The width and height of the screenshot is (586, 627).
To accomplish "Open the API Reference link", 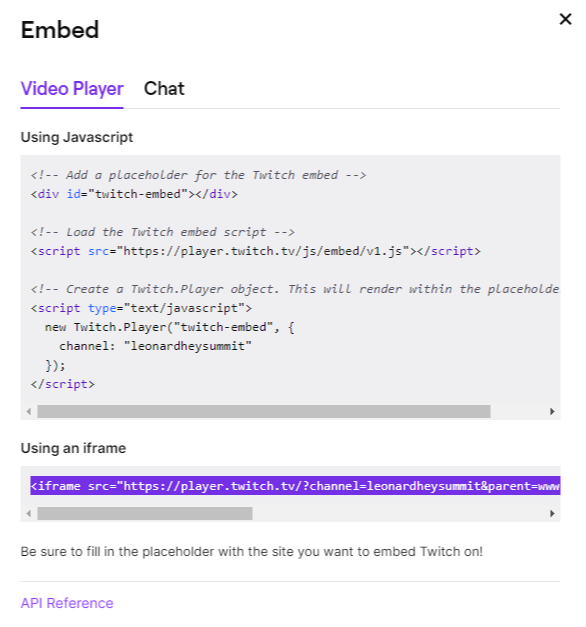I will [x=67, y=603].
